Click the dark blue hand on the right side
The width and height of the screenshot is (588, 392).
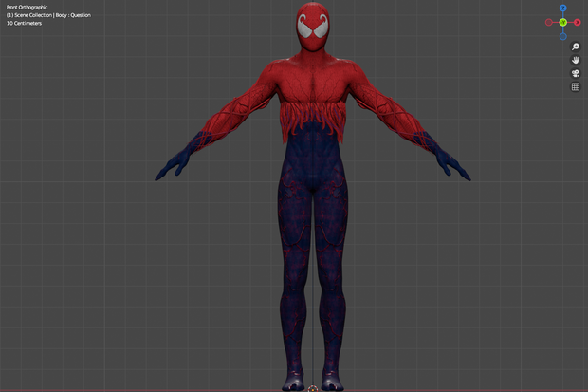point(452,166)
